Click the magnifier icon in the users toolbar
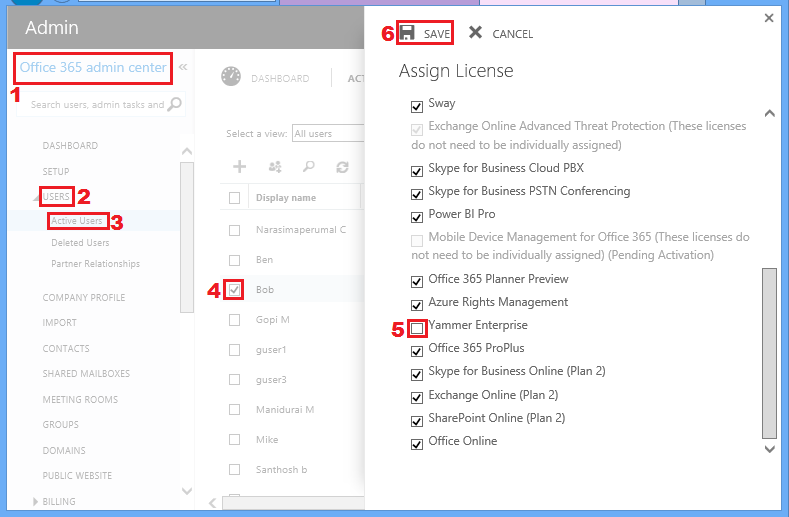The height and width of the screenshot is (517, 789). [309, 167]
